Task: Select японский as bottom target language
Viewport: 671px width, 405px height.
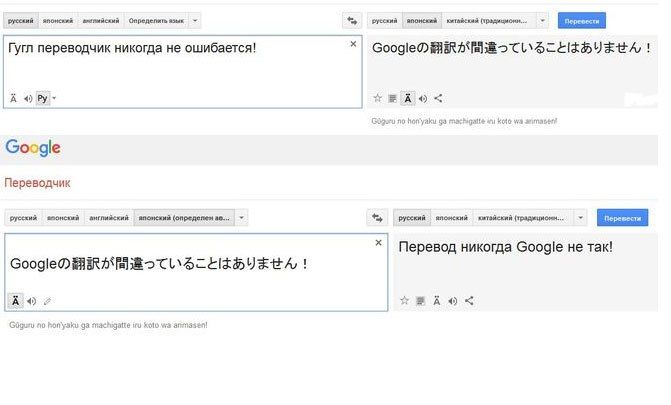Action: point(451,218)
